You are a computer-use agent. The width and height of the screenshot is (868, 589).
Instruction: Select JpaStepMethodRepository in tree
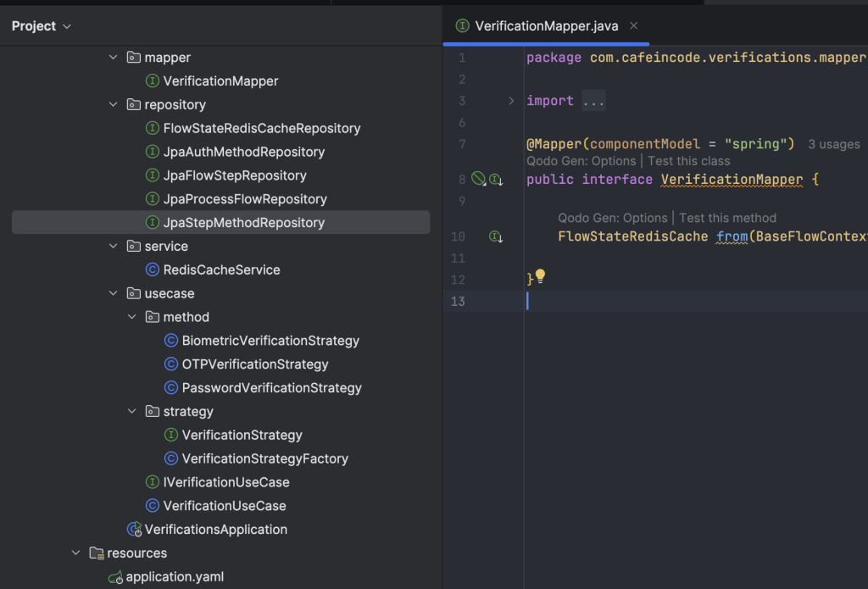click(220, 223)
